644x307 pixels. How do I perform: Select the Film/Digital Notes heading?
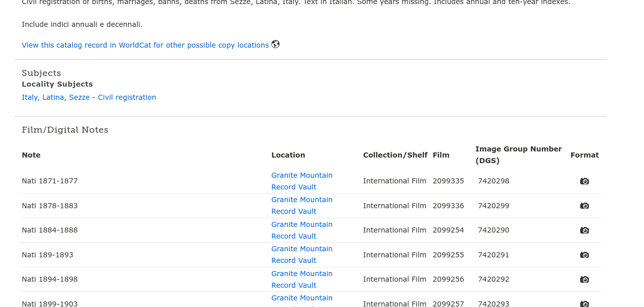point(65,130)
